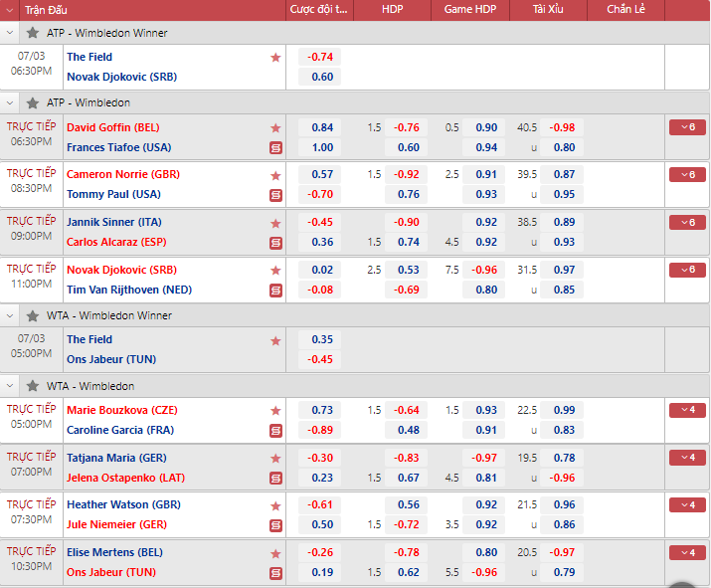The image size is (711, 588).
Task: Expand 4 more markets for Heather Watson match
Action: (x=687, y=505)
